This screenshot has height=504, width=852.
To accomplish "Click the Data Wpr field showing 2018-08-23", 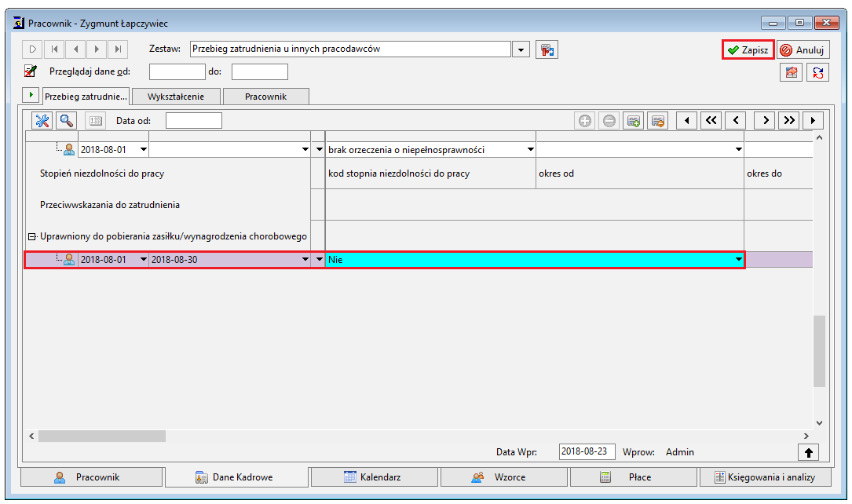I will pos(587,452).
